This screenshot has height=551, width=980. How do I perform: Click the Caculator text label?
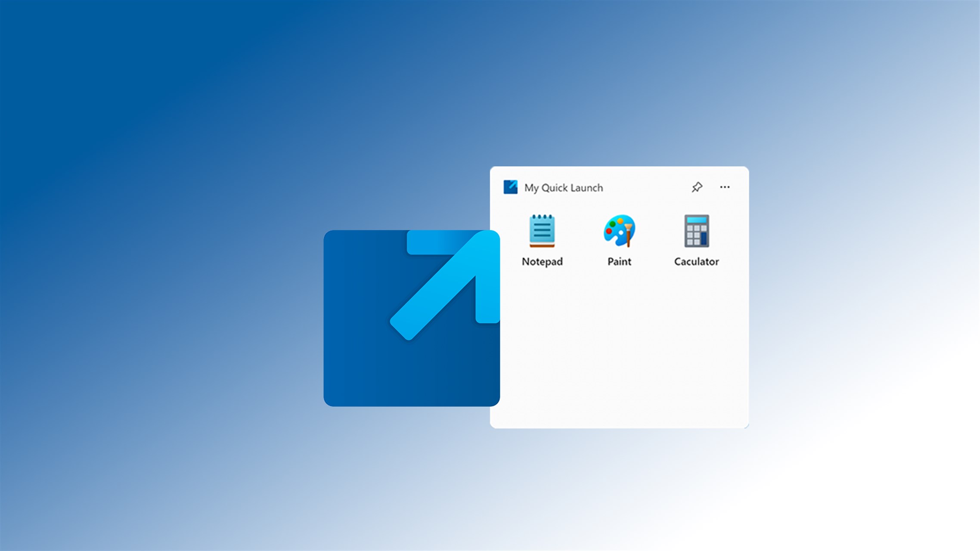tap(696, 262)
